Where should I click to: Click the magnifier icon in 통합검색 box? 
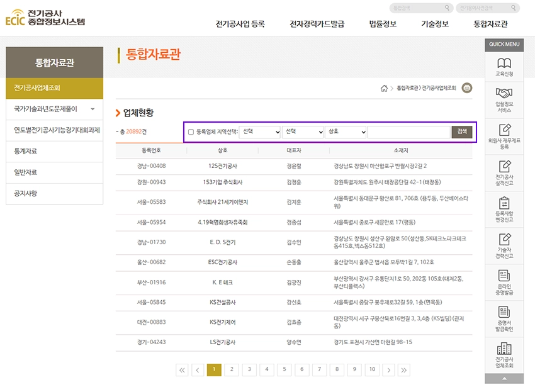(x=447, y=8)
